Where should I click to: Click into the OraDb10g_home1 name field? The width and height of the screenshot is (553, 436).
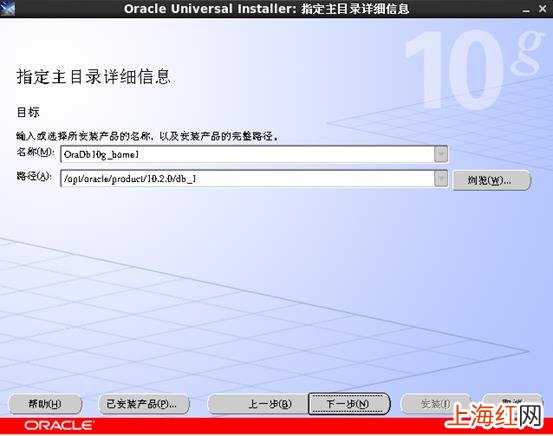click(x=247, y=154)
